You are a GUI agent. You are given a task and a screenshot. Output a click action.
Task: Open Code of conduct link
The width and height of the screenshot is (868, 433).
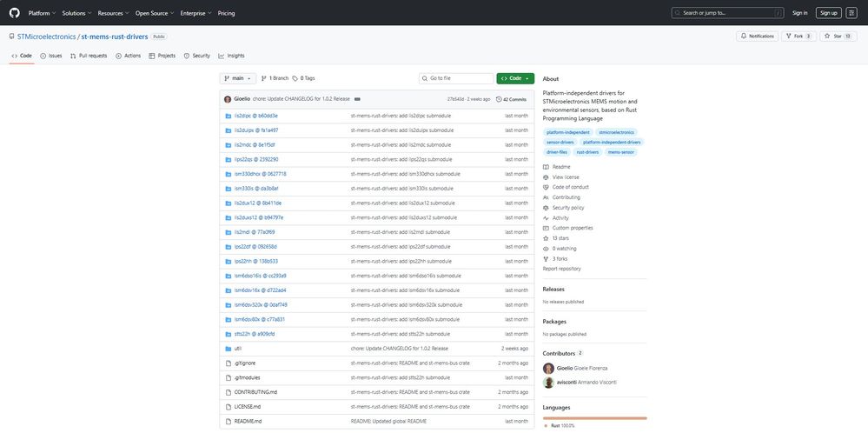point(566,187)
